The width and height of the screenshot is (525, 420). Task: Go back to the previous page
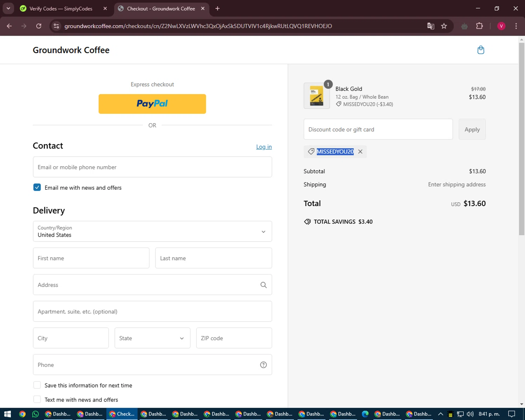(x=9, y=26)
